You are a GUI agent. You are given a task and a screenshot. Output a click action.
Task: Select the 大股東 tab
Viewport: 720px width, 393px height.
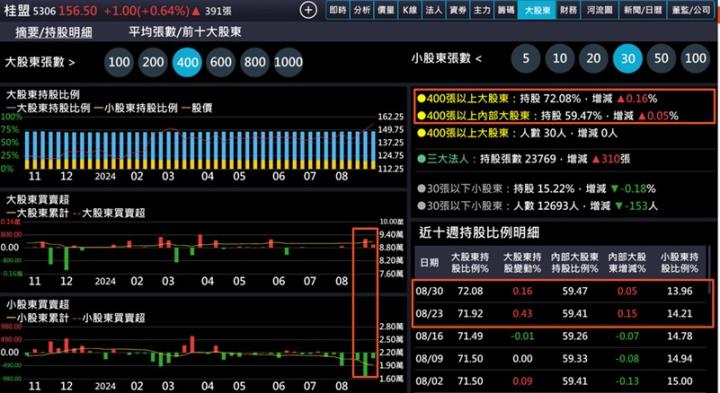click(x=537, y=10)
